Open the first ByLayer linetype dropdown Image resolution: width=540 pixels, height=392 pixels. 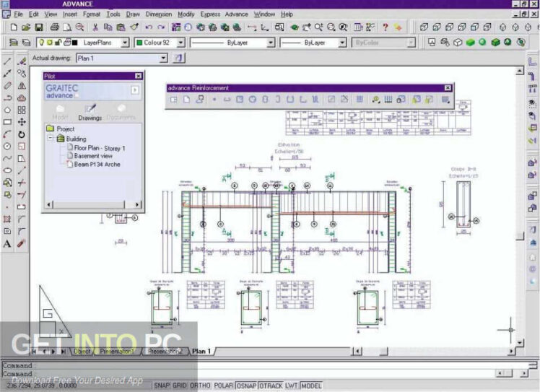tap(271, 43)
